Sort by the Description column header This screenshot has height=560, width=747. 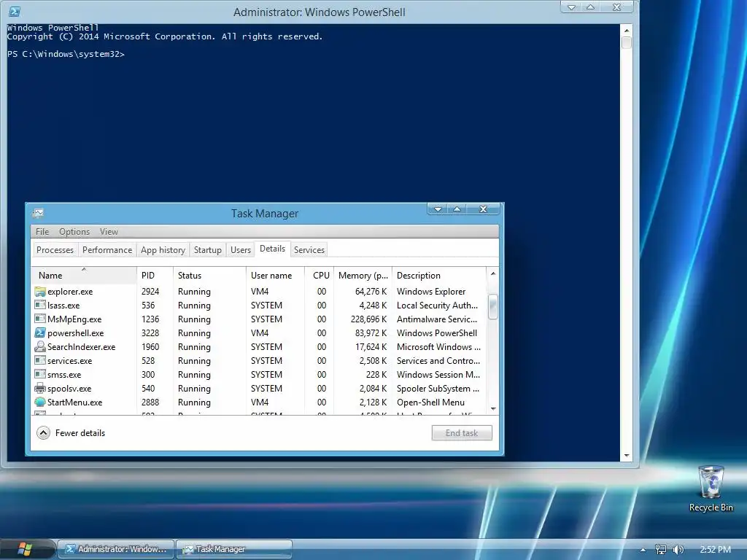tap(439, 275)
